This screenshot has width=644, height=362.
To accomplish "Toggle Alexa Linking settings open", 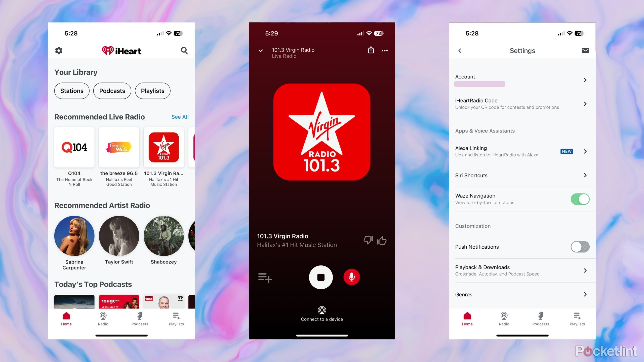I will pos(586,151).
